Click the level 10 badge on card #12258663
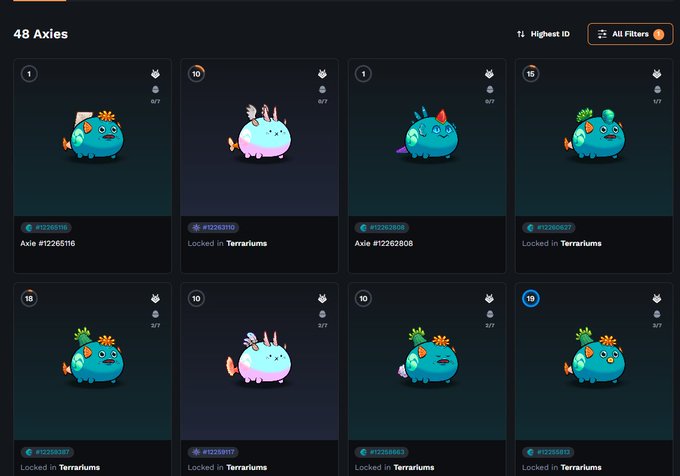 click(x=363, y=298)
